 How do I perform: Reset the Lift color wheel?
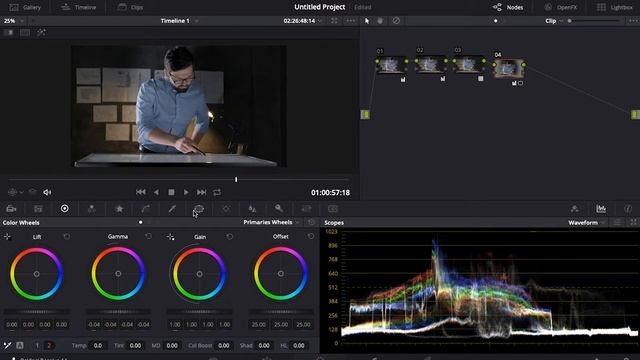[x=67, y=237]
